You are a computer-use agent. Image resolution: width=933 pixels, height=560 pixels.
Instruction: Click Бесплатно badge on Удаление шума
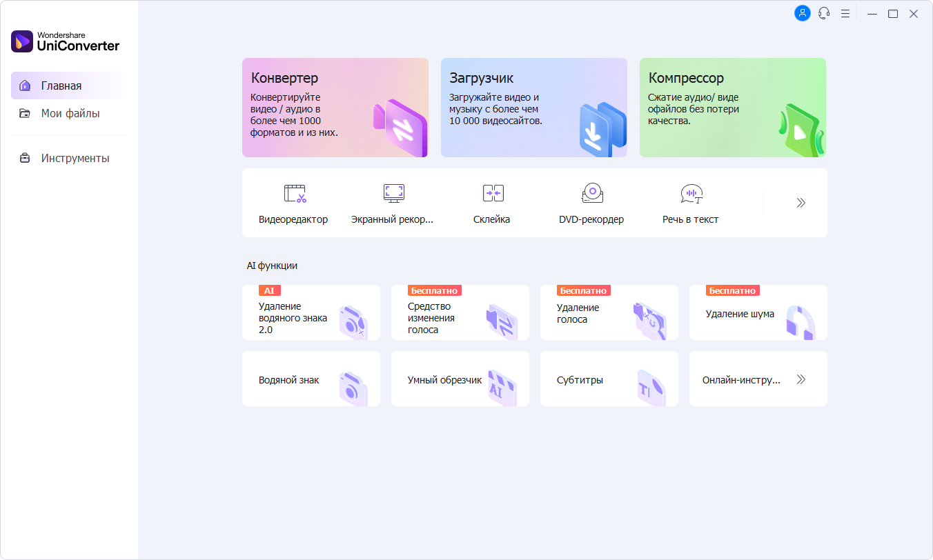(x=733, y=290)
